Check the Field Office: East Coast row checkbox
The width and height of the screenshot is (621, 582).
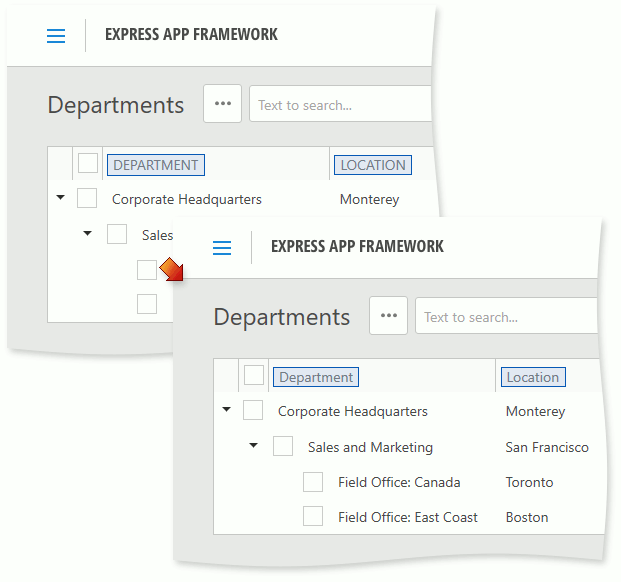313,516
